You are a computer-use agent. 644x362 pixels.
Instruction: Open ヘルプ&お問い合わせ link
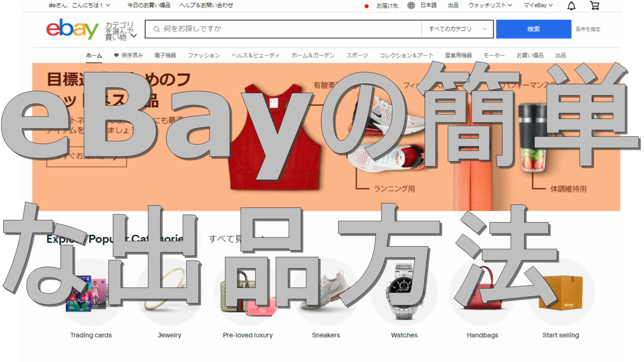206,5
